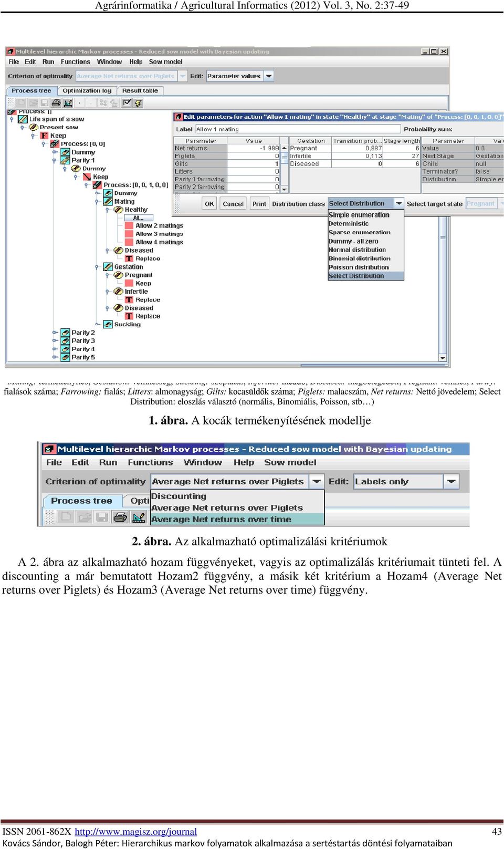The height and width of the screenshot is (849, 504).
Task: Switch to the 'Result table' tab
Action: click(140, 90)
